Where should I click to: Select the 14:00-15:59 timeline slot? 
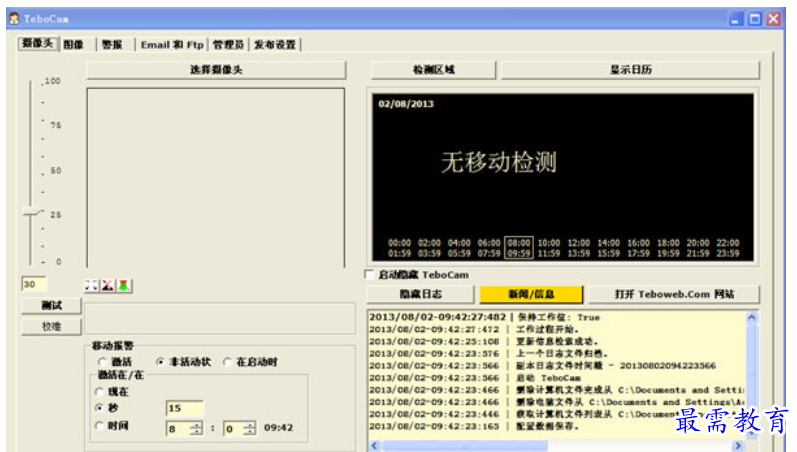click(608, 248)
